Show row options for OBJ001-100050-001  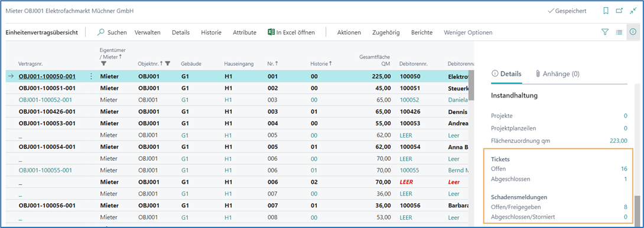(x=91, y=76)
